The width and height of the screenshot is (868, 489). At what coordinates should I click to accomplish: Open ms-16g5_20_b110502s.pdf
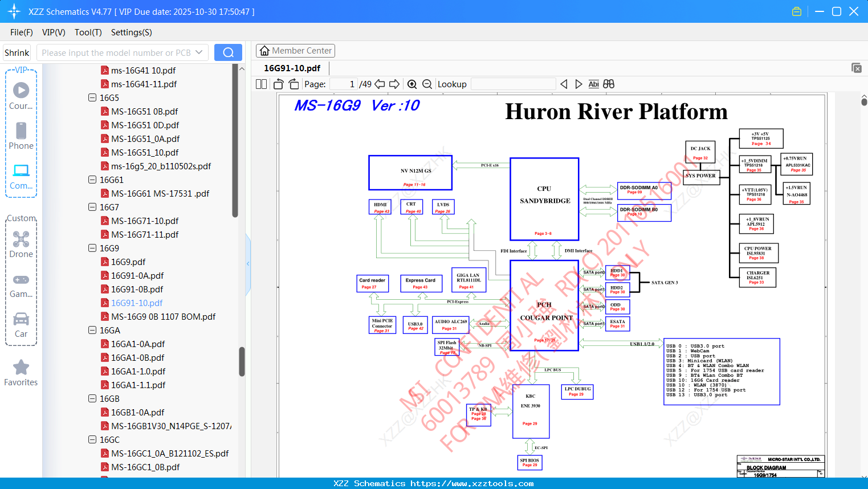(161, 166)
